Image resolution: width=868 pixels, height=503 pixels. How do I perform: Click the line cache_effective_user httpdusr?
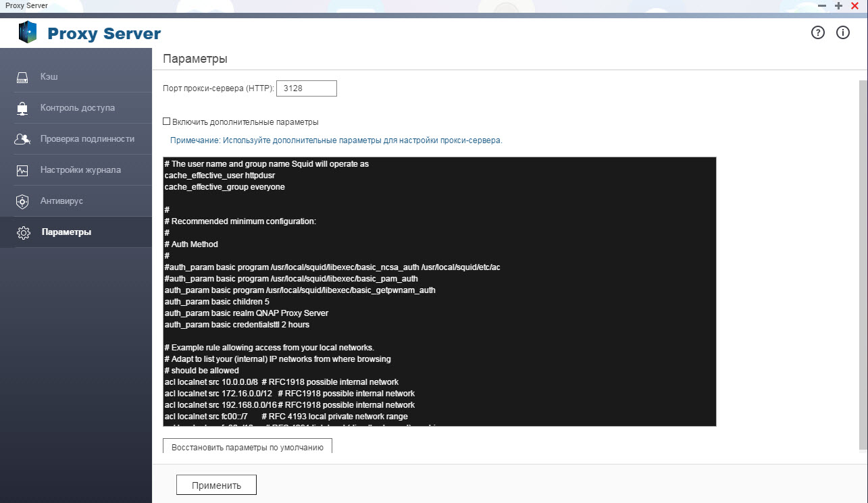click(220, 176)
